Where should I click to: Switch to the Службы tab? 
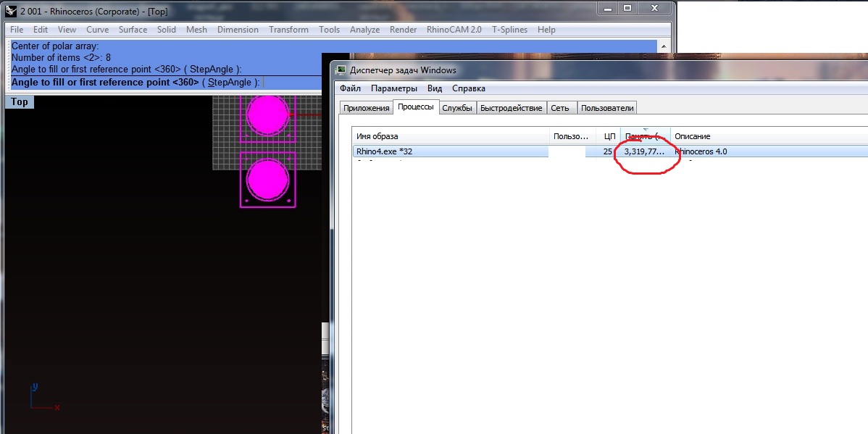[456, 108]
